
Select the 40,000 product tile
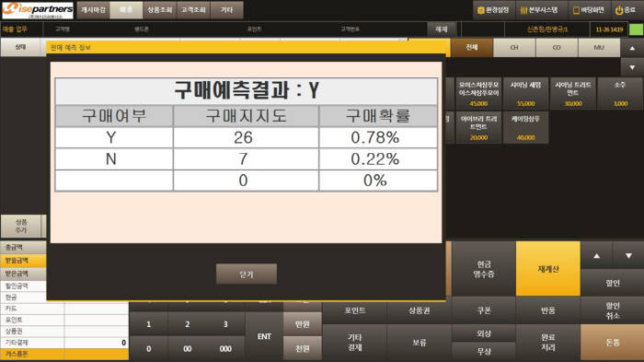pyautogui.click(x=525, y=127)
